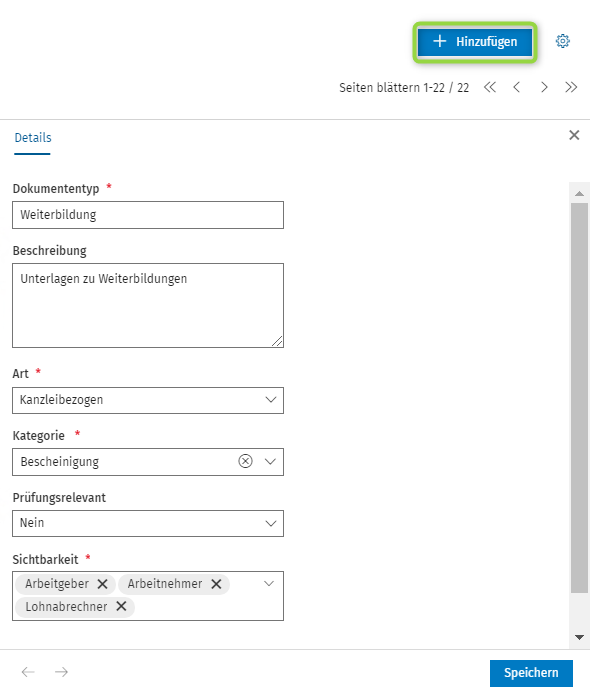
Task: Jump to last page with double-right arrows
Action: point(571,87)
